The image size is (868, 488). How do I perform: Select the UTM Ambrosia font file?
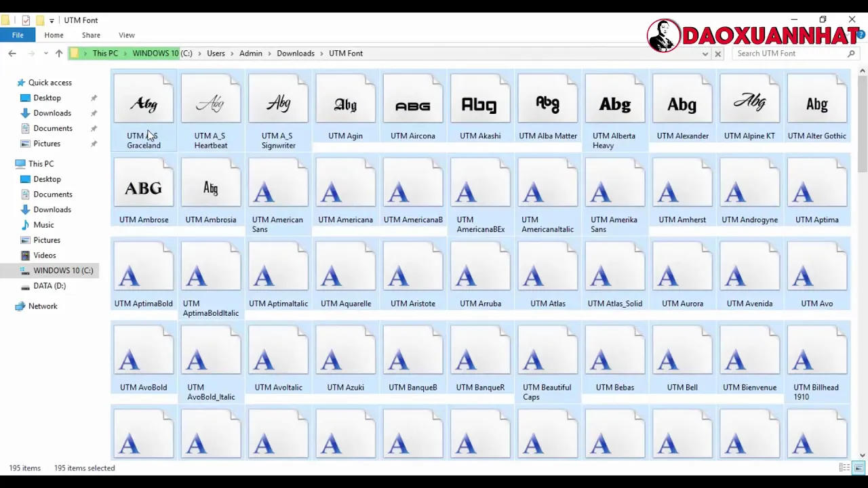click(x=211, y=191)
